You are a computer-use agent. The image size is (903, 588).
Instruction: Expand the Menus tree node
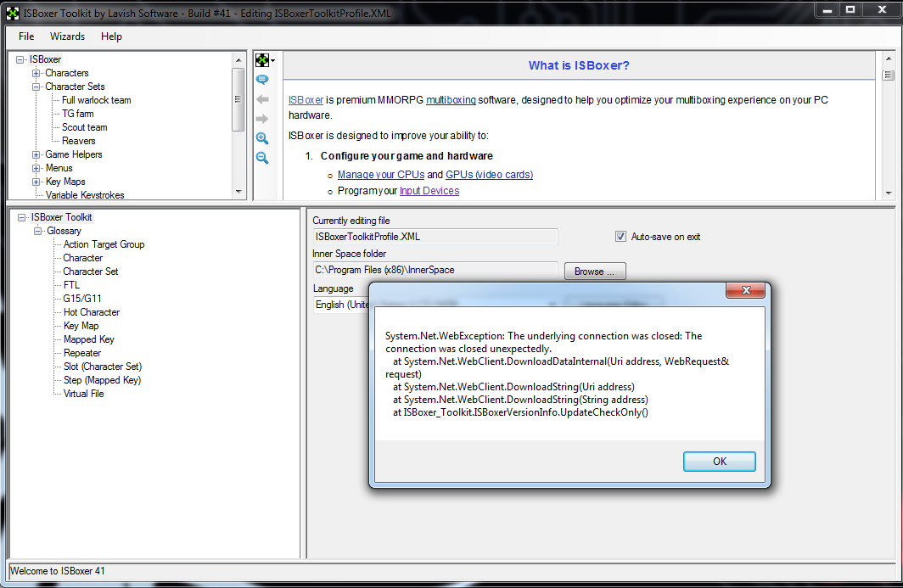click(x=36, y=168)
